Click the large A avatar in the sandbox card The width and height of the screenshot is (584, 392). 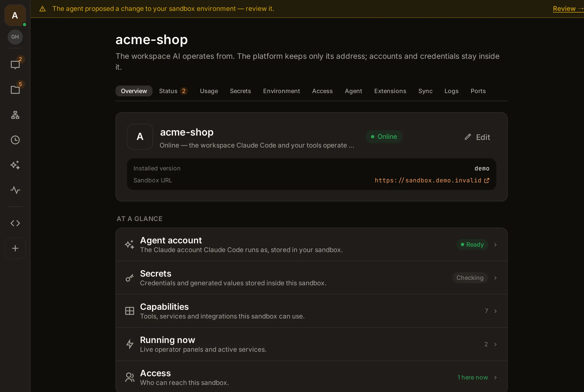(x=140, y=137)
